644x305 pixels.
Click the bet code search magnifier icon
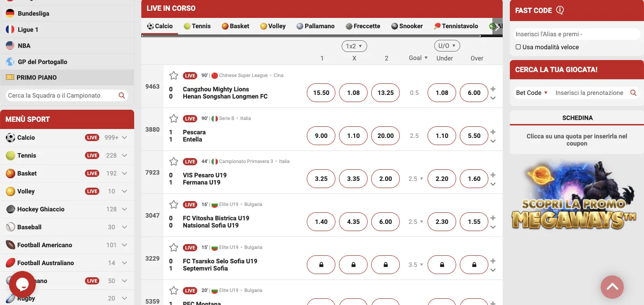click(x=633, y=93)
